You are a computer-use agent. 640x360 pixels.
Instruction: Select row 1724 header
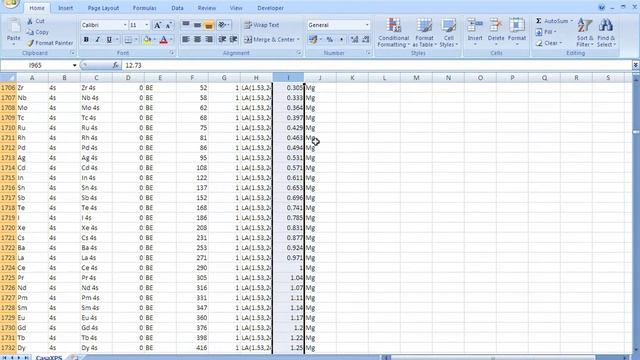point(8,268)
